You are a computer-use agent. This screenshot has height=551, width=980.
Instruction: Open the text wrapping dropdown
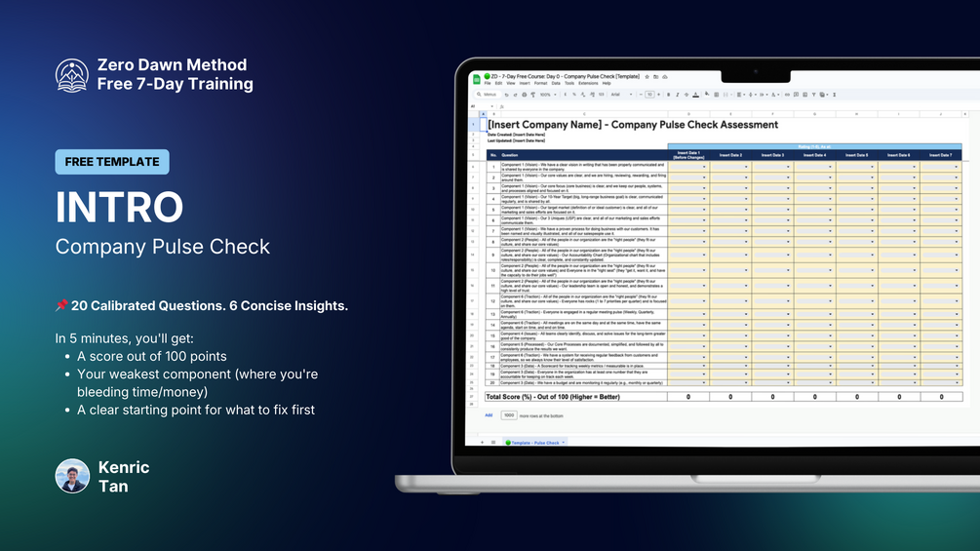click(764, 95)
